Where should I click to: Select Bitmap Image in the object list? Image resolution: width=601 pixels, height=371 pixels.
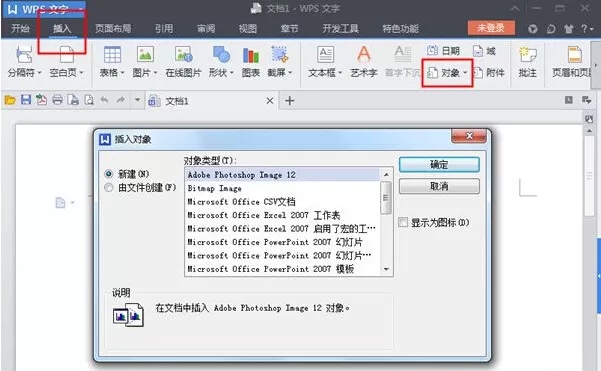283,188
